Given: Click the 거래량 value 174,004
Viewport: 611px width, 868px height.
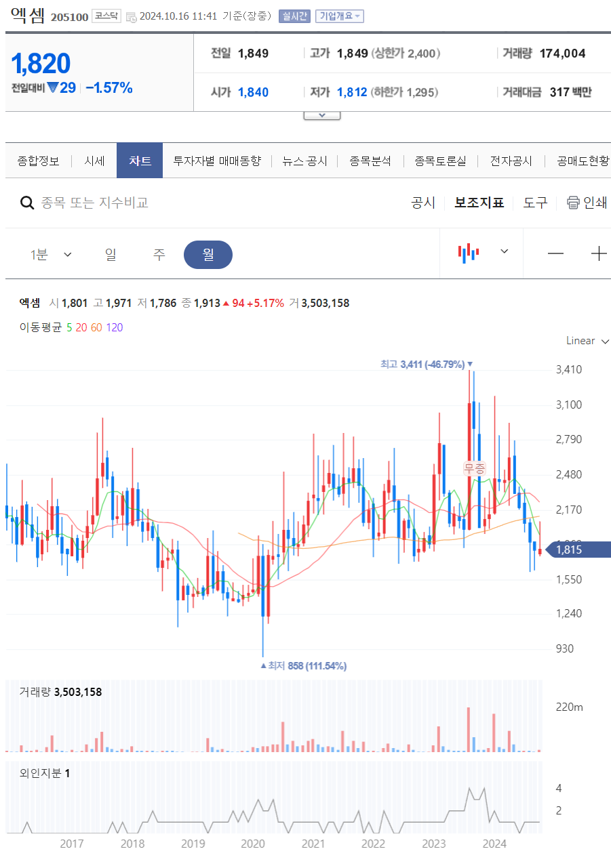Looking at the screenshot, I should click(x=563, y=54).
